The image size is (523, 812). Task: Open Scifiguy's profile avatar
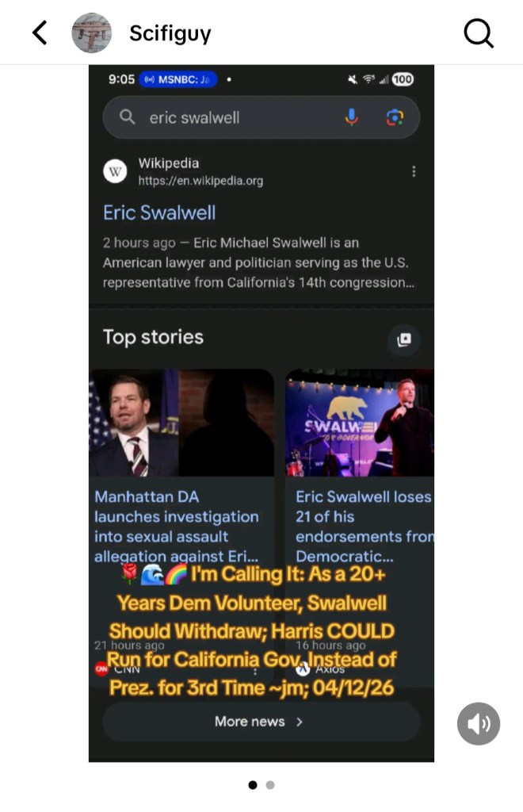pos(92,33)
